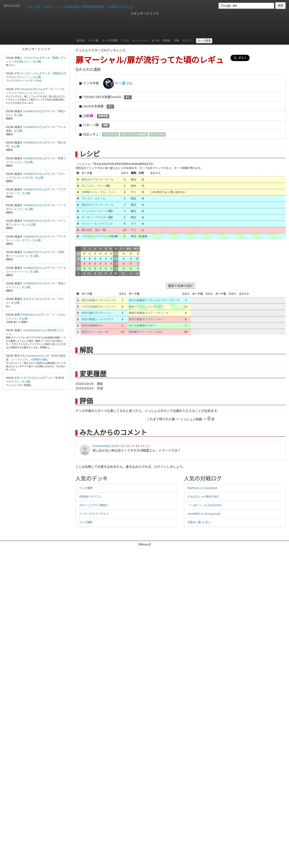This screenshot has height=868, width=289.
Task: Open card イオの伝道師ガガ・パックン
Action: pyautogui.click(x=99, y=307)
